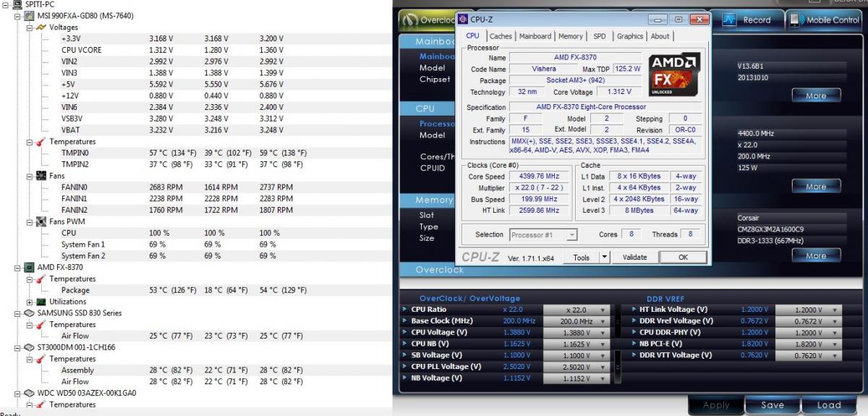This screenshot has height=416, width=868.
Task: Switch to the SPD tab in CPU-Z
Action: [x=600, y=36]
